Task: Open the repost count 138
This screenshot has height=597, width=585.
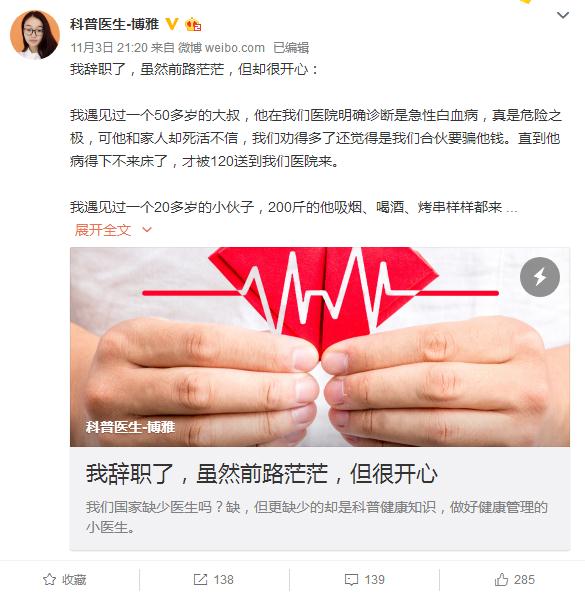Action: (223, 579)
